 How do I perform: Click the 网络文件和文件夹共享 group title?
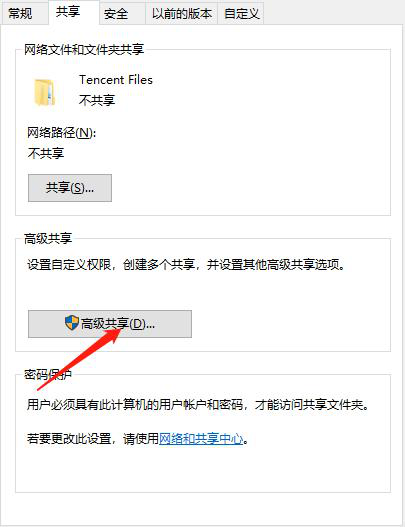[x=84, y=50]
